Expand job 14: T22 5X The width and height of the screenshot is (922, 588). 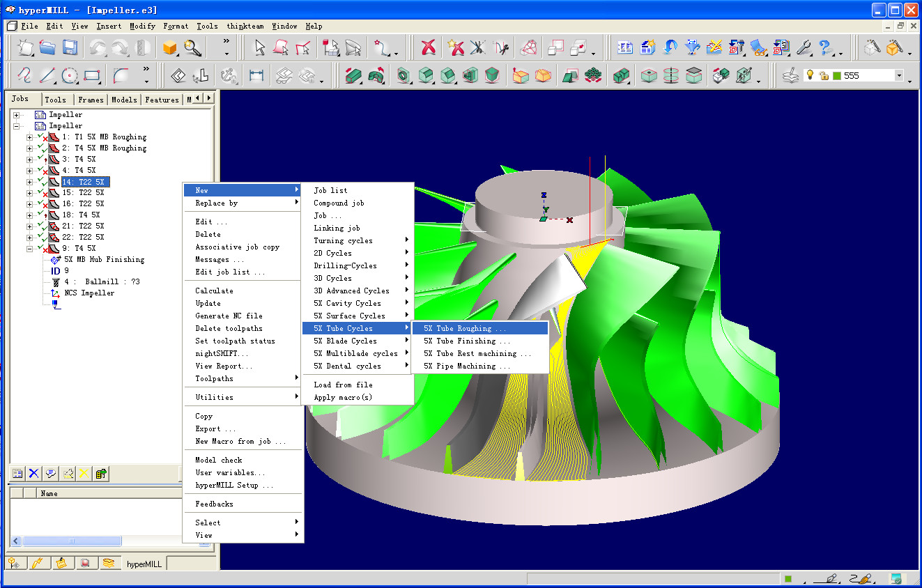29,182
